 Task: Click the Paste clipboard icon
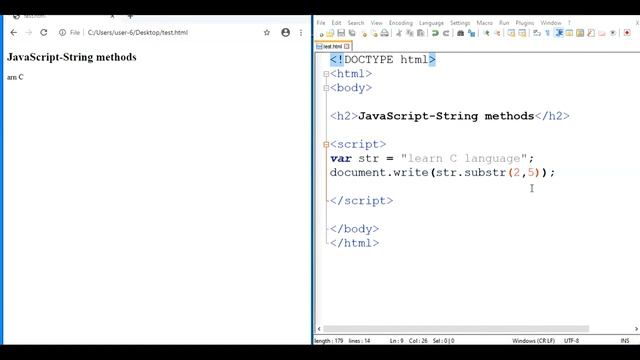click(420, 33)
